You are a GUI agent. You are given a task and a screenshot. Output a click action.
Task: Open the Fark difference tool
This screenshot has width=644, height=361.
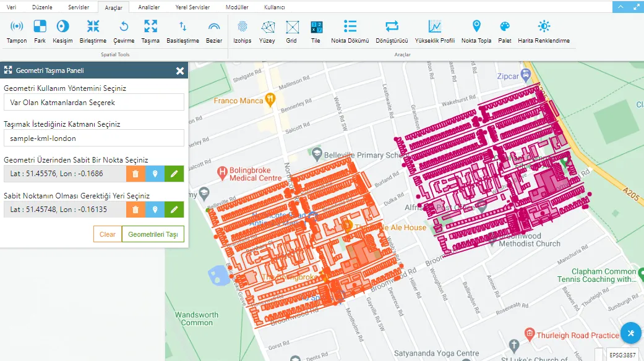pyautogui.click(x=40, y=32)
